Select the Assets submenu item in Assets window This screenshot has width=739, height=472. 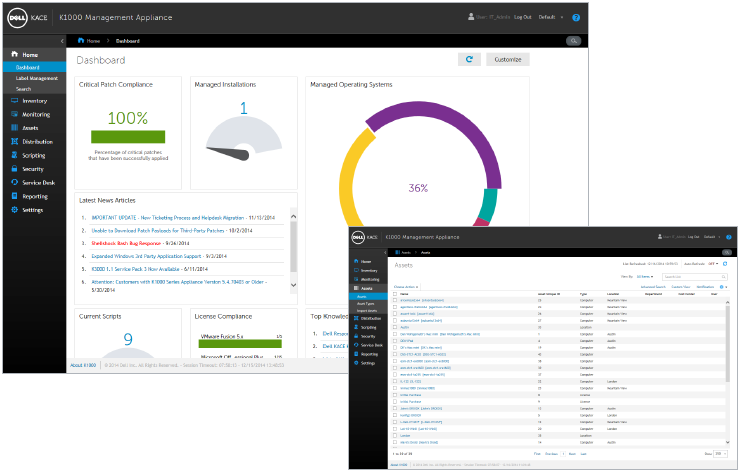369,297
